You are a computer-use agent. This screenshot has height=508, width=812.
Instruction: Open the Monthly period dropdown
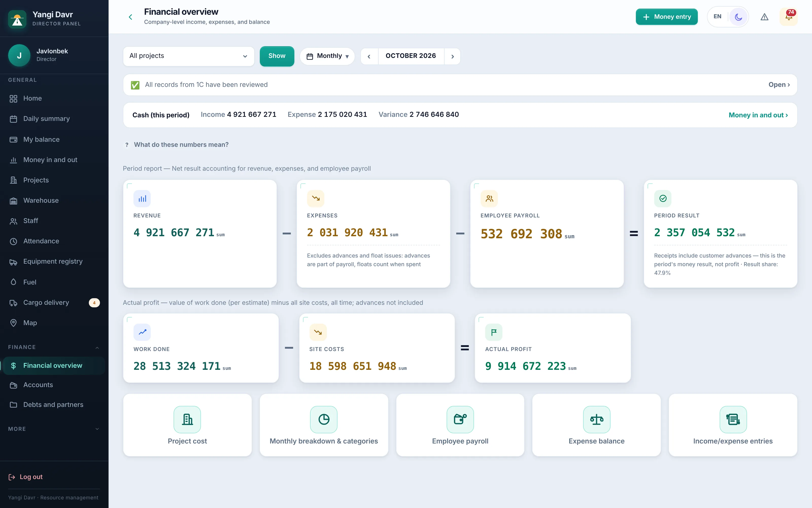[x=328, y=56]
